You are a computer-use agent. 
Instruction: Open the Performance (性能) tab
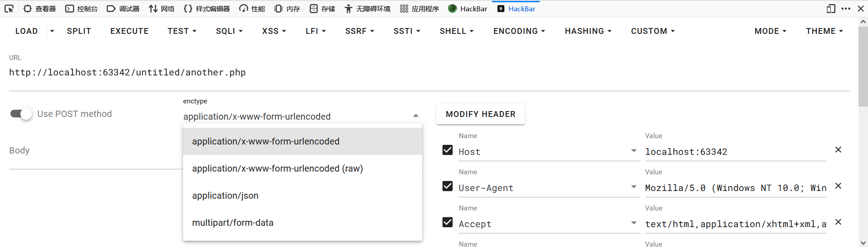[x=252, y=9]
